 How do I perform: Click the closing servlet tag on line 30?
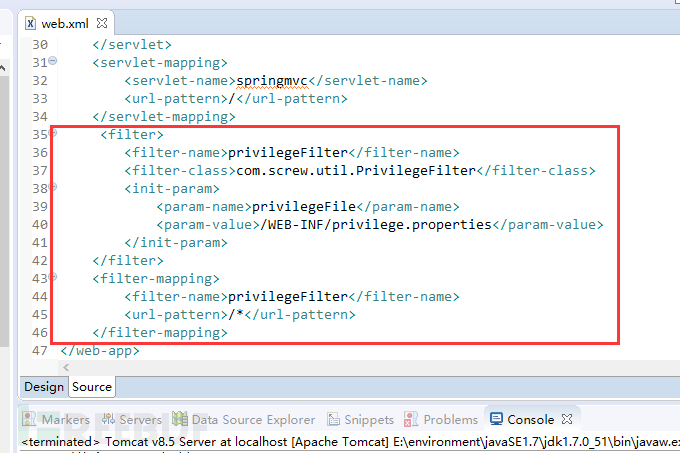(132, 45)
